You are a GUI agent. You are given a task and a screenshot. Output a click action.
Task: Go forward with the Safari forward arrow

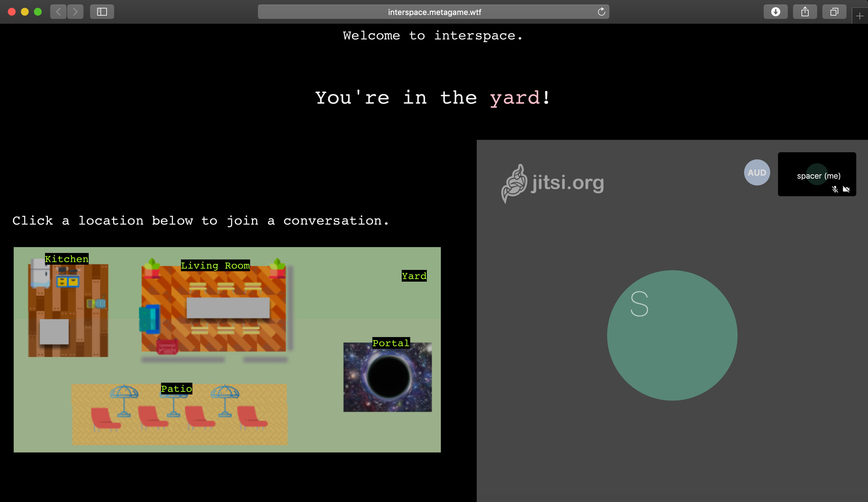75,12
